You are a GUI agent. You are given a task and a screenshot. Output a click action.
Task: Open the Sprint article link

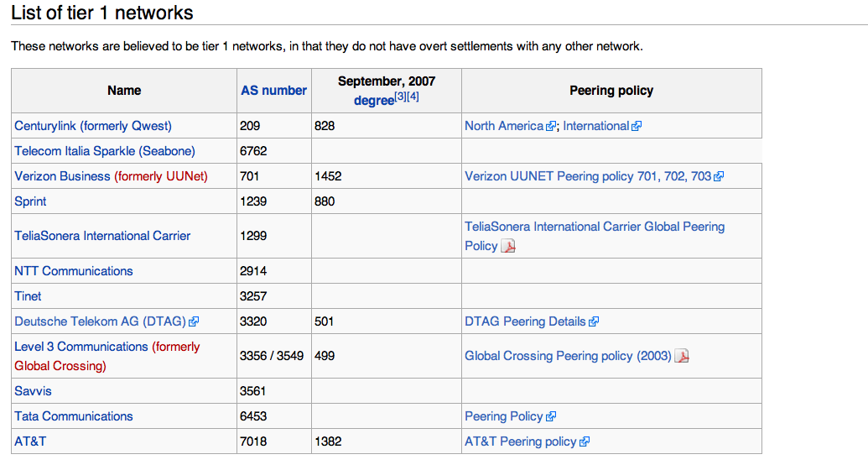(30, 201)
